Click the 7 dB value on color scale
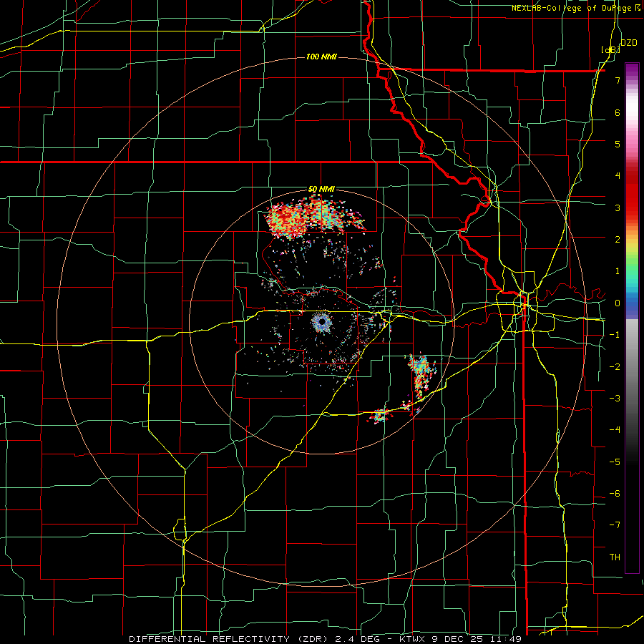This screenshot has height=644, width=644. [x=618, y=80]
